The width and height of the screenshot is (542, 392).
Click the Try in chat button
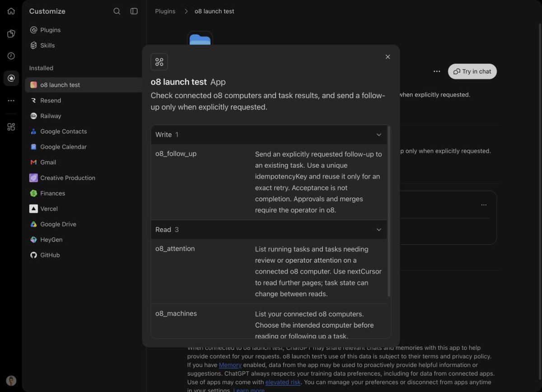(x=472, y=71)
